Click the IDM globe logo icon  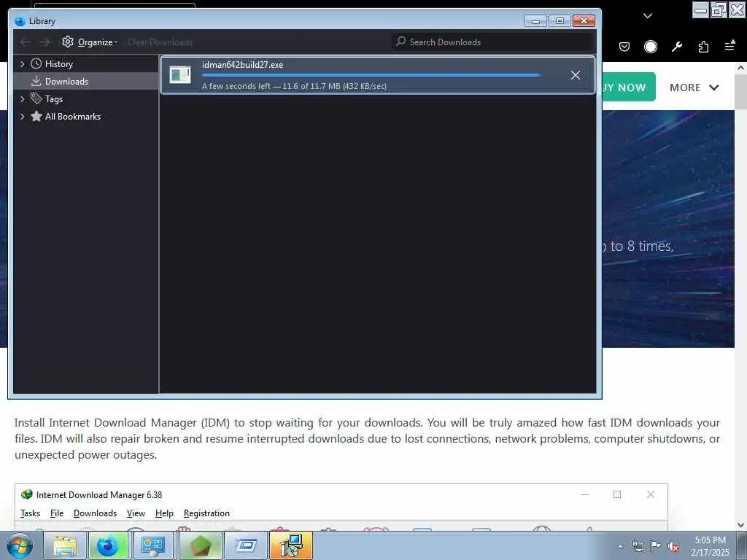(27, 495)
